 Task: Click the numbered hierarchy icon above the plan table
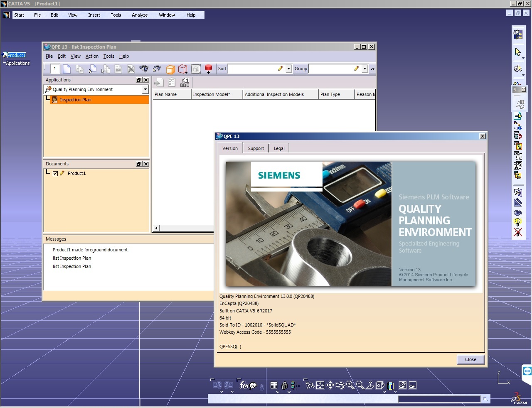point(185,83)
